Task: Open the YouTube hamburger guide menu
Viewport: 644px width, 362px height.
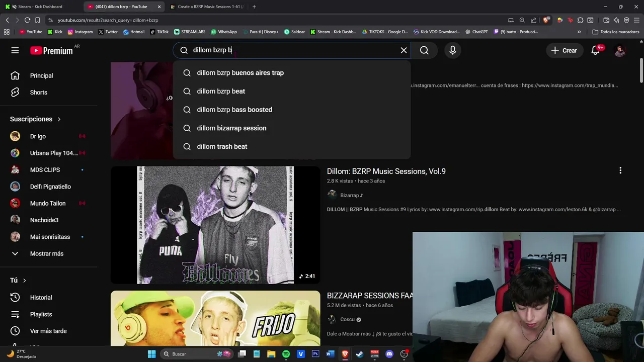Action: pos(15,50)
